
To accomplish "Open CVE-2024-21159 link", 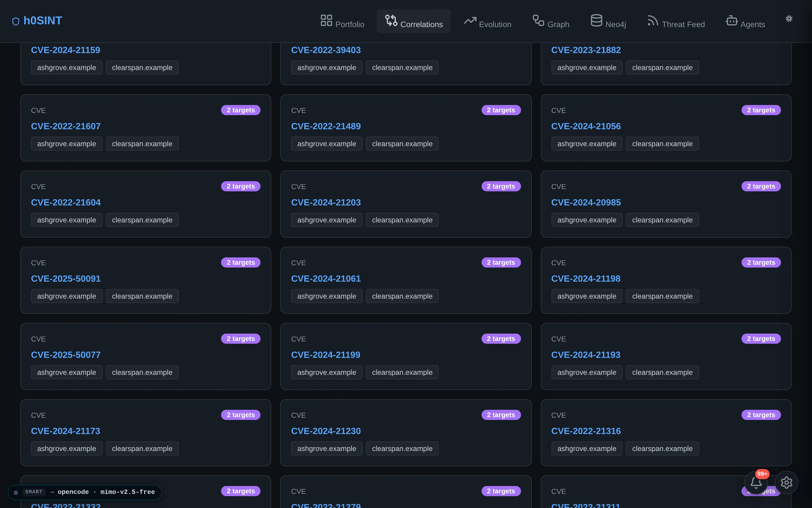I will pos(65,50).
